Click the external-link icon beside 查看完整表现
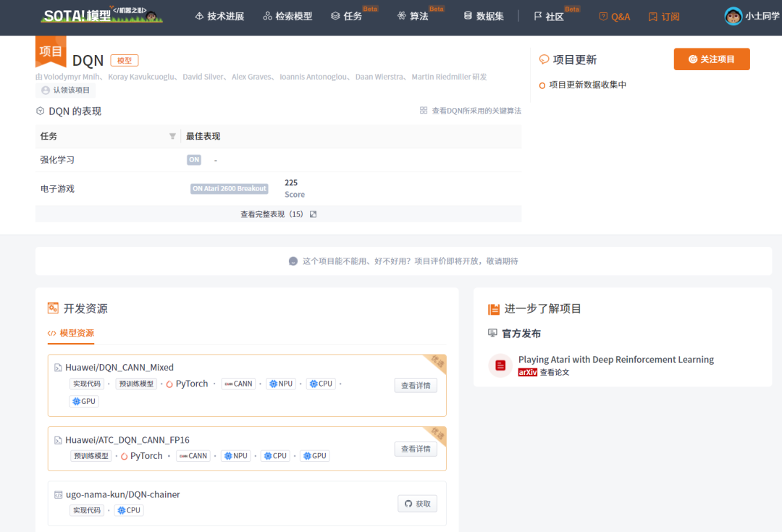Screen dimensions: 782x532 pos(314,214)
